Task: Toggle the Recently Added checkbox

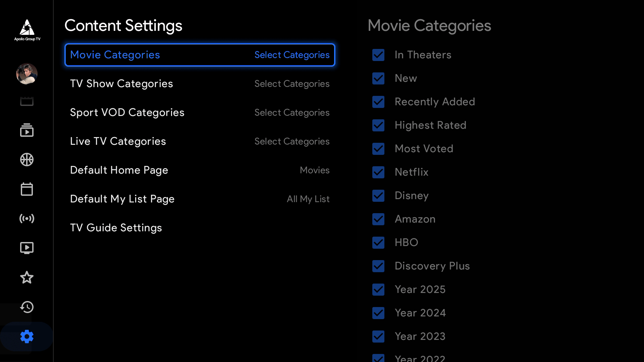Action: point(378,102)
